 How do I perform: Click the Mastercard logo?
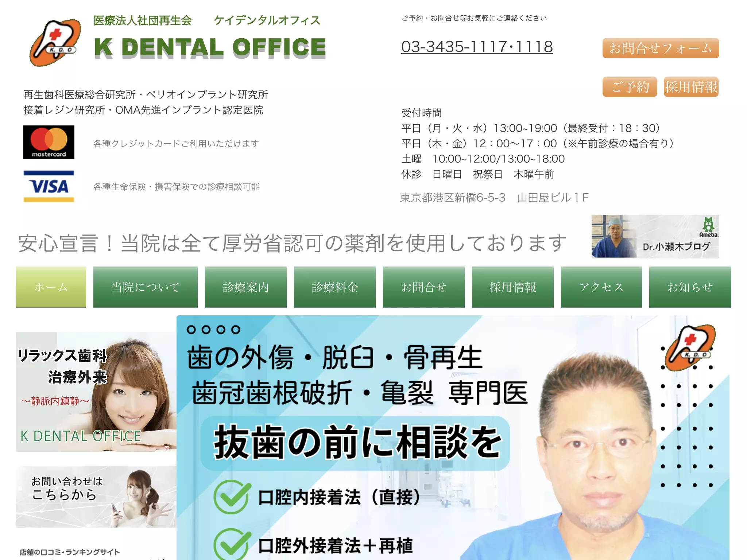click(x=49, y=142)
